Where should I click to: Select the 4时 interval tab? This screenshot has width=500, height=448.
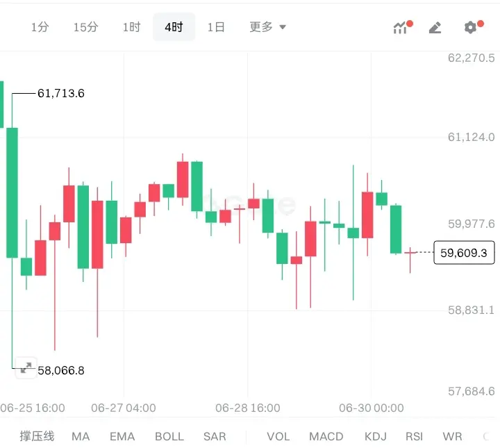[174, 27]
